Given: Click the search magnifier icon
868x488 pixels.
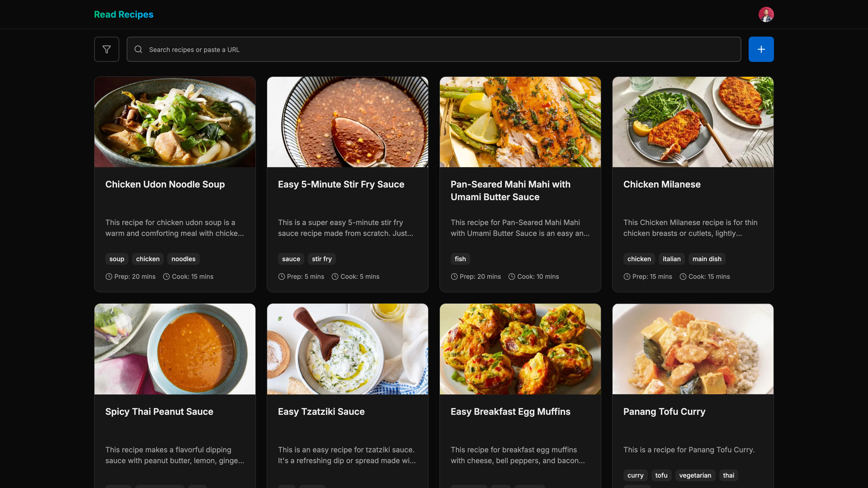Looking at the screenshot, I should [138, 49].
